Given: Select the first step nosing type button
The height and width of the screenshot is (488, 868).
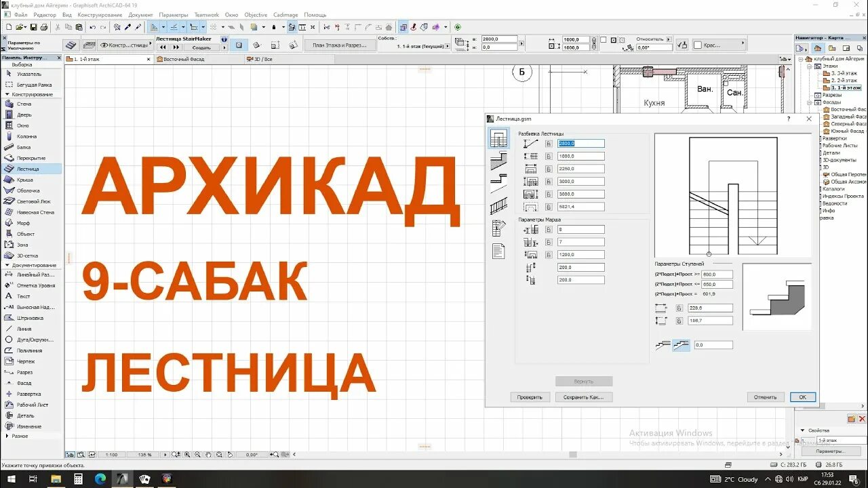Looking at the screenshot, I should (x=663, y=345).
